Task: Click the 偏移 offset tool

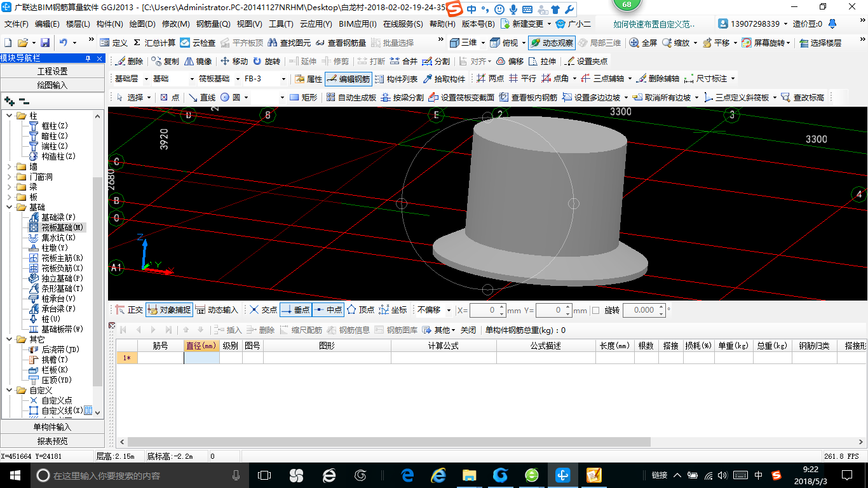Action: (x=510, y=62)
